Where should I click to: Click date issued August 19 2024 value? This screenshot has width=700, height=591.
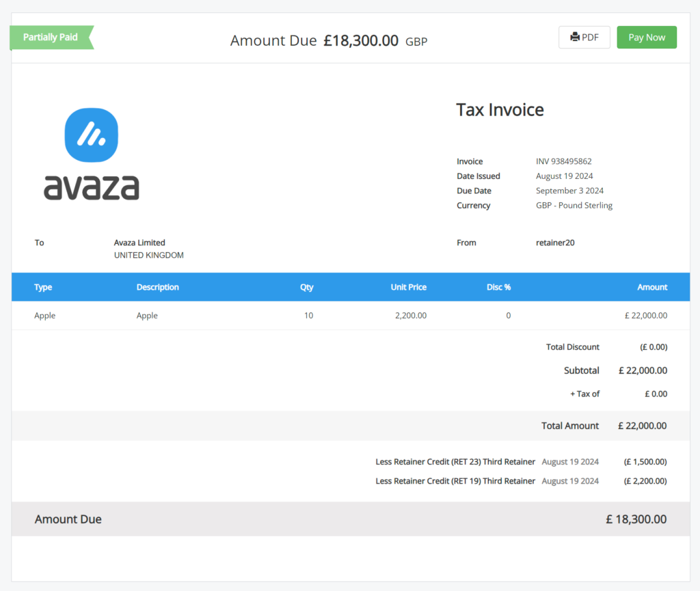(564, 176)
